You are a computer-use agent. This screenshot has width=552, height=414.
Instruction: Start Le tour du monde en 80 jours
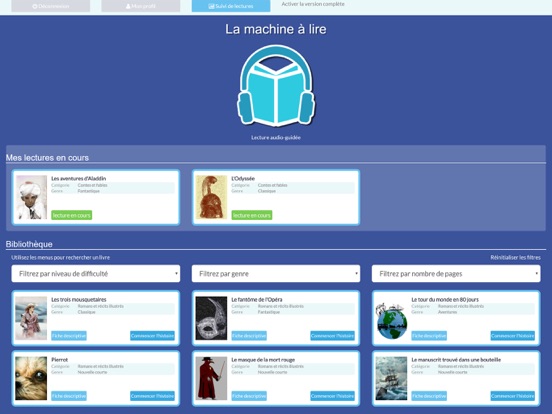(513, 336)
